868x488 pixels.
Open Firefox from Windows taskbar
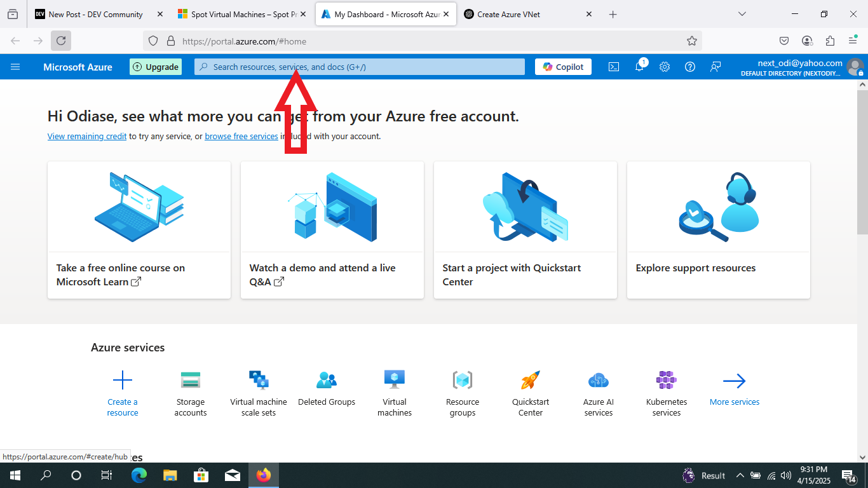click(263, 475)
